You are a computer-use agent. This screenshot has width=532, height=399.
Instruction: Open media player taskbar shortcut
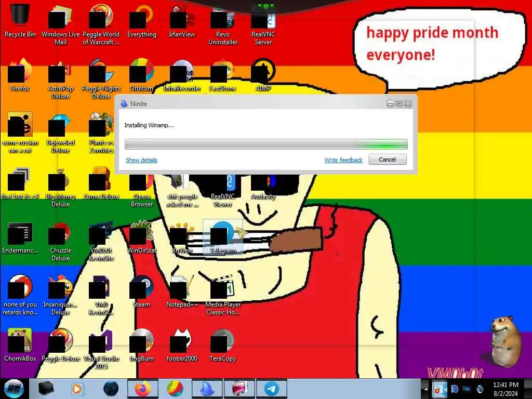tap(77, 389)
